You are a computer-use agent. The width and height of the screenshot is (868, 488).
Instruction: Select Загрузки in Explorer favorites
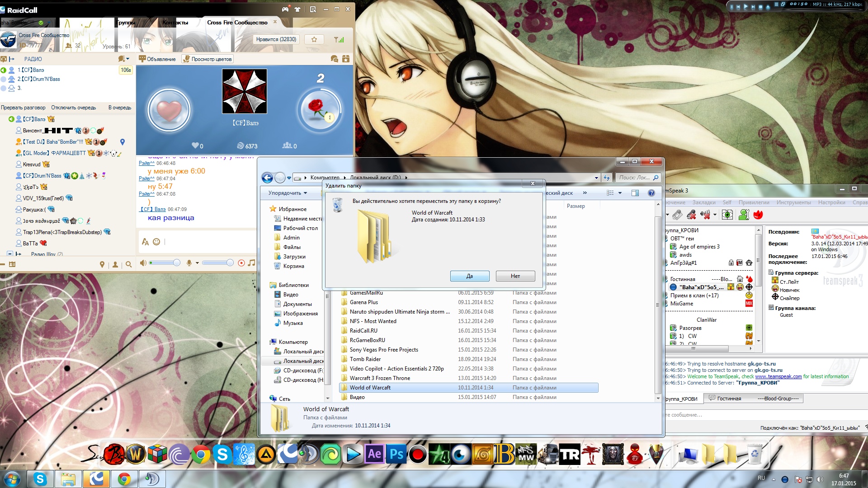(290, 257)
